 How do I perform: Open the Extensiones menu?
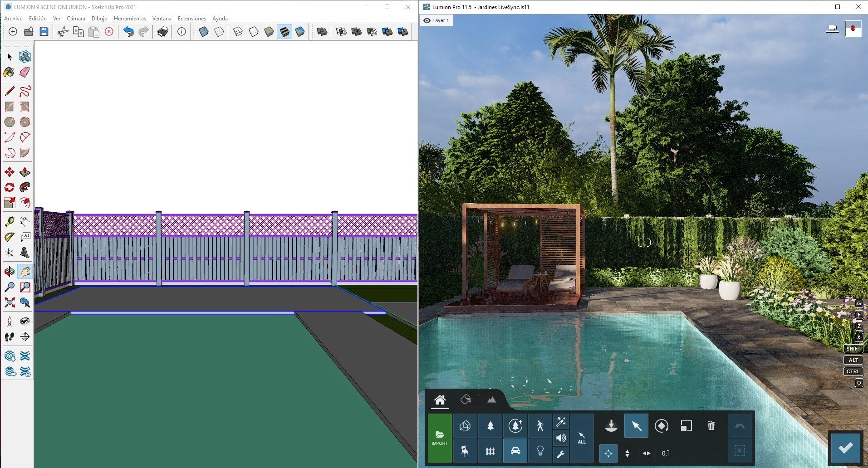point(191,19)
